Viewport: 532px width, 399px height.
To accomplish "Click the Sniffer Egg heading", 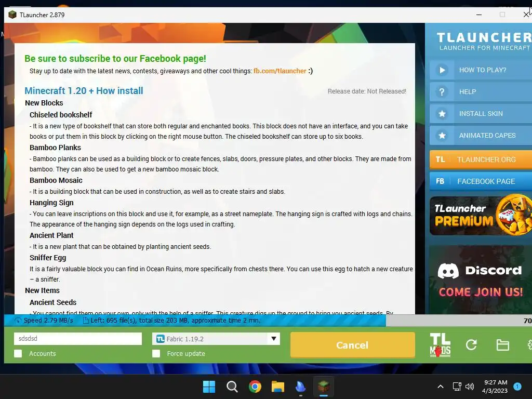I will click(x=48, y=258).
